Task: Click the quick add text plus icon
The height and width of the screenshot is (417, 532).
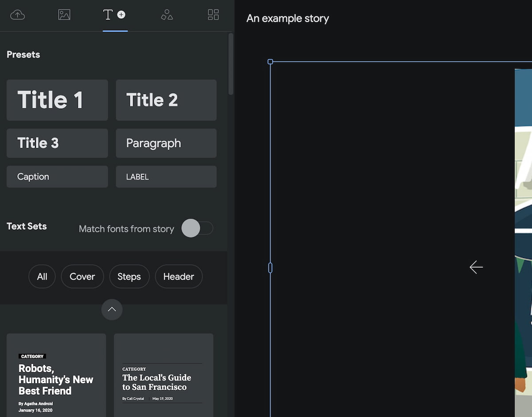Action: click(121, 15)
